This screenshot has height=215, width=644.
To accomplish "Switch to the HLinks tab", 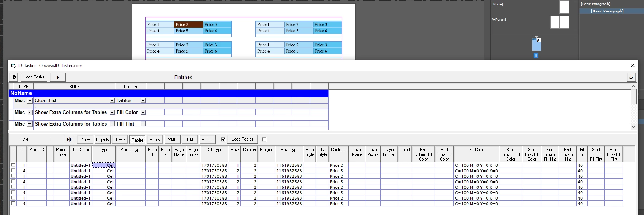I will click(207, 139).
